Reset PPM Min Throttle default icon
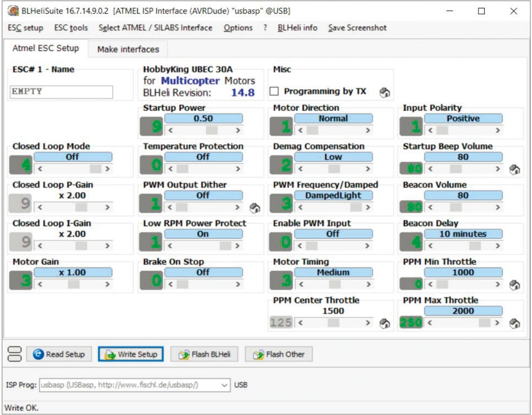Viewport: 532px width, 415px height. pos(515,285)
